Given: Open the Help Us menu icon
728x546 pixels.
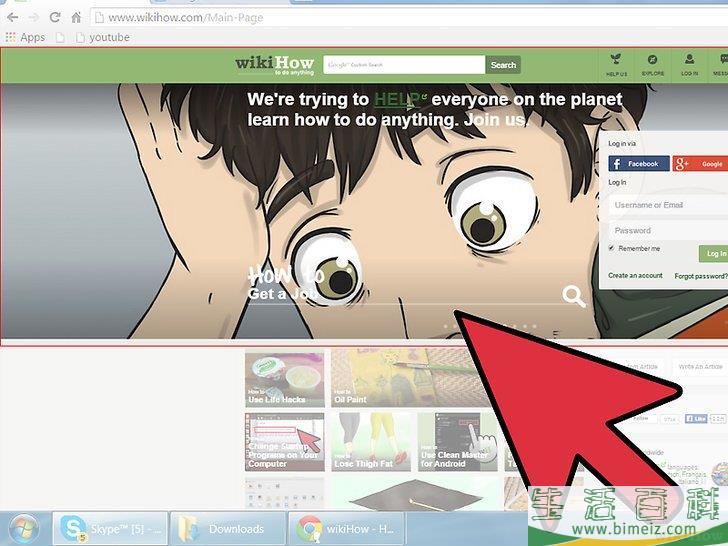Looking at the screenshot, I should pyautogui.click(x=616, y=65).
